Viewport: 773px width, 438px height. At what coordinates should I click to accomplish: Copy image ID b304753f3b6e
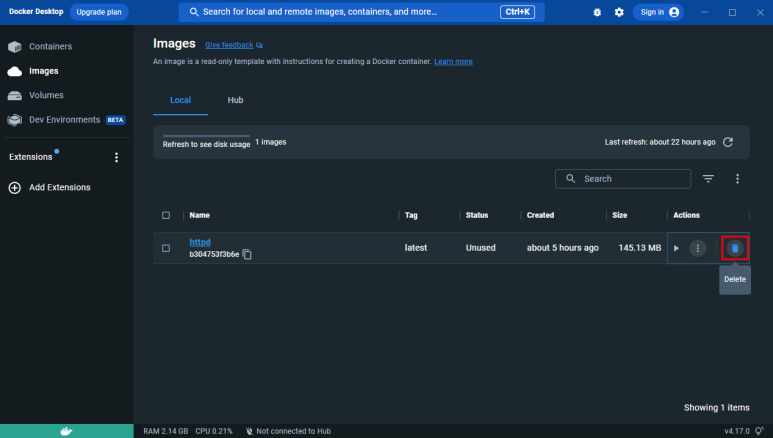tap(247, 255)
